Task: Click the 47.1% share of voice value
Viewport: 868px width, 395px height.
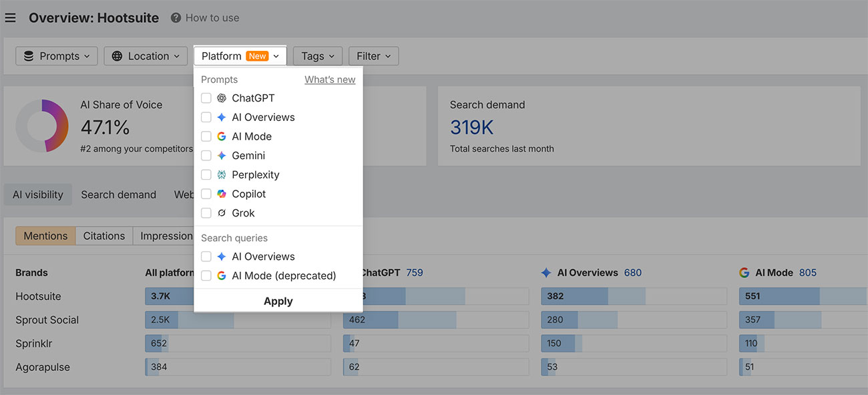Action: [x=105, y=127]
